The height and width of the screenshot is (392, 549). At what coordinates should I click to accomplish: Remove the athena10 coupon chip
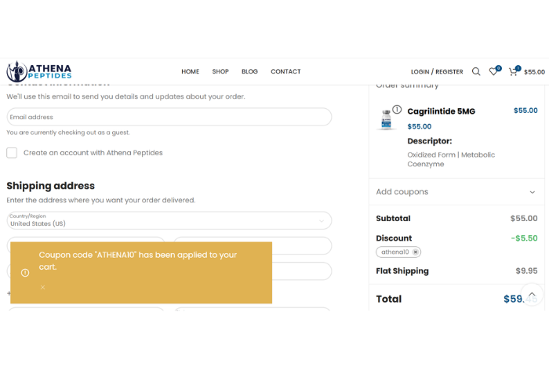pos(415,252)
